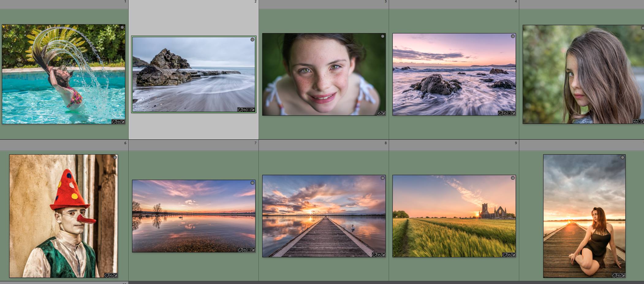Click keyword tag badge on pool hair-flip photo

click(114, 122)
